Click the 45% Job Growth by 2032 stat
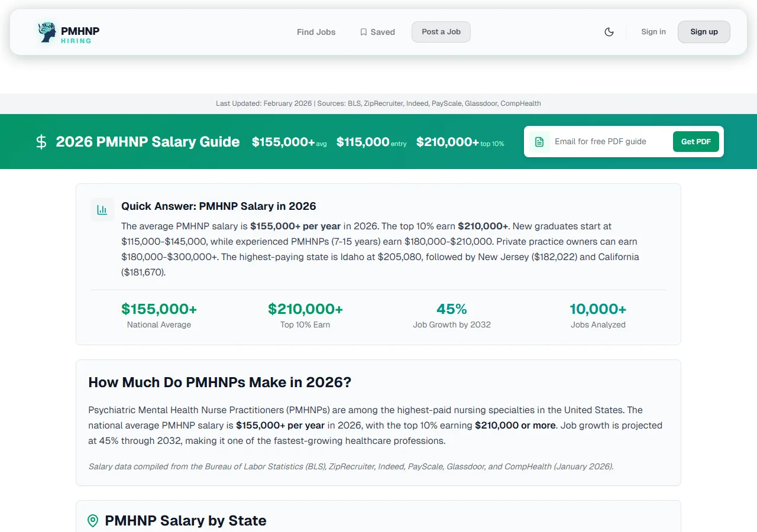 click(452, 316)
